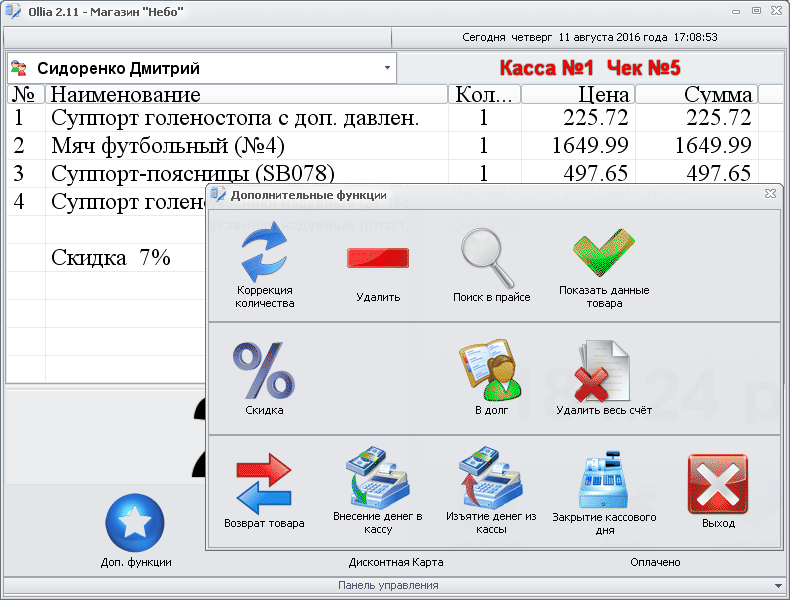Image resolution: width=790 pixels, height=600 pixels.
Task: Open Внесение денег в кассу
Action: point(377,490)
